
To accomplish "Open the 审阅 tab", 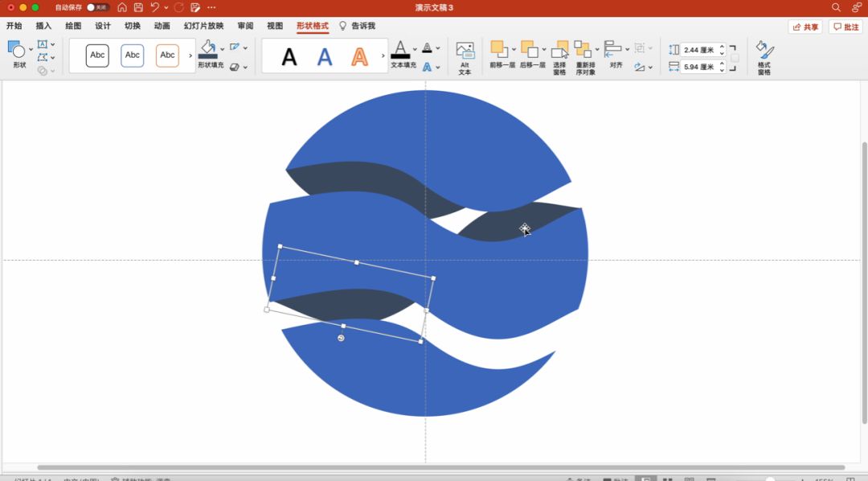I will [245, 26].
